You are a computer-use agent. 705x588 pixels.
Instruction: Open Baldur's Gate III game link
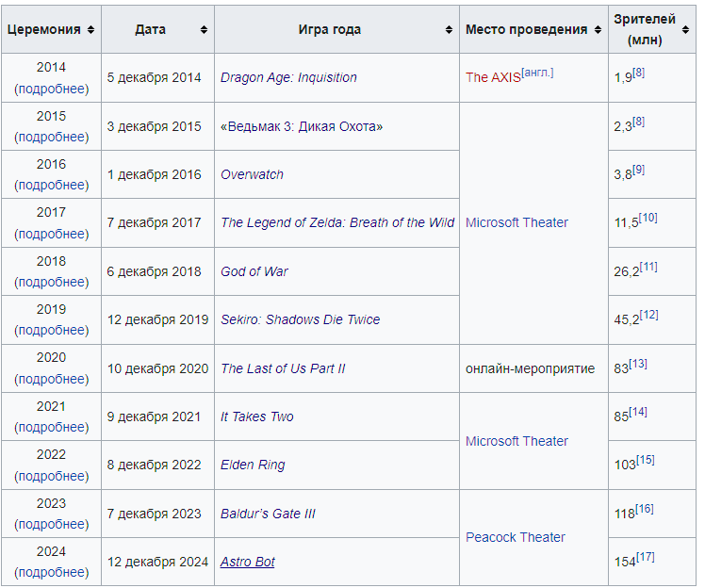coord(268,514)
